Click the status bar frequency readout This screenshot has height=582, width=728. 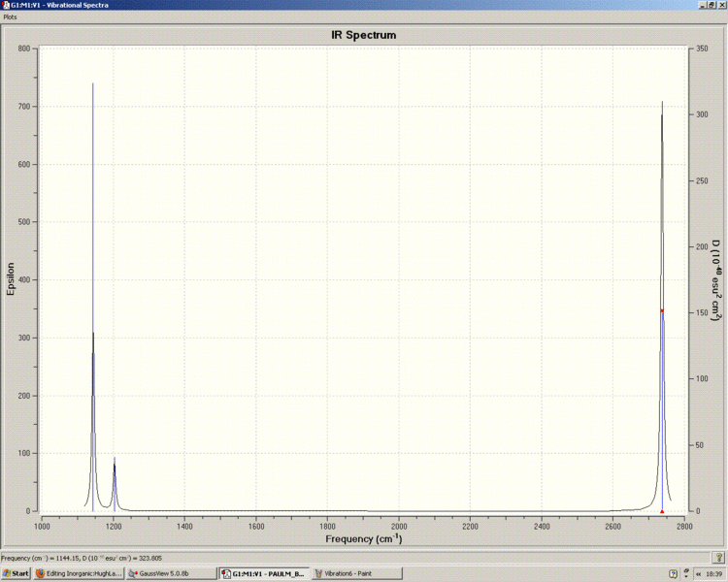tap(82, 558)
